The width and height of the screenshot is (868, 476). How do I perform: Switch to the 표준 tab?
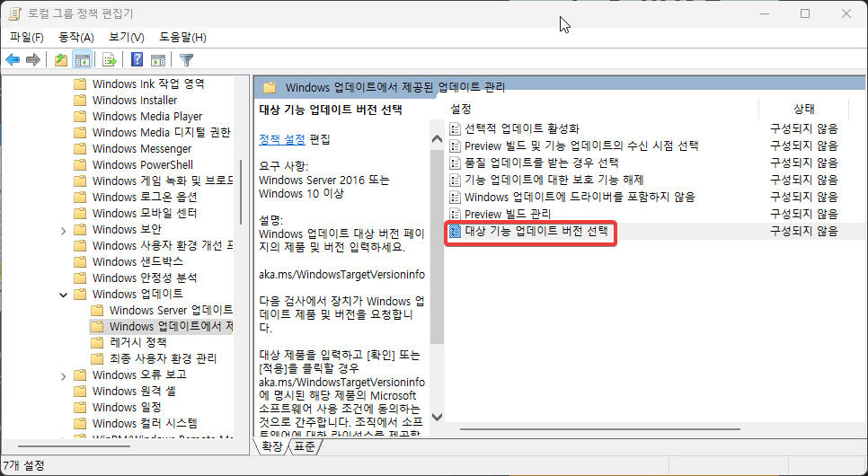tap(305, 446)
